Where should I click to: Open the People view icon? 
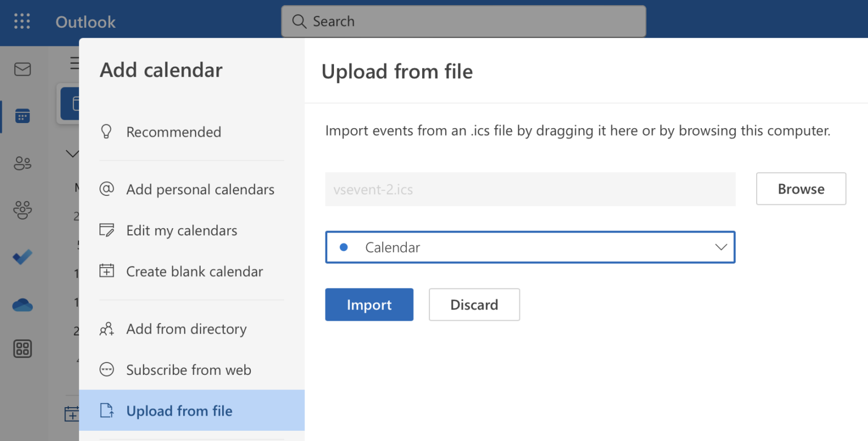point(22,163)
